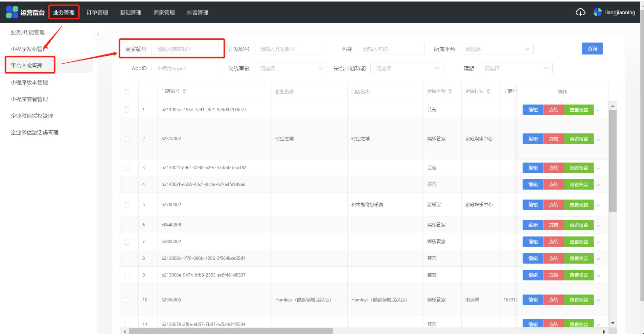Click horizontal scrollbar right arrow
The height and width of the screenshot is (334, 644).
604,331
